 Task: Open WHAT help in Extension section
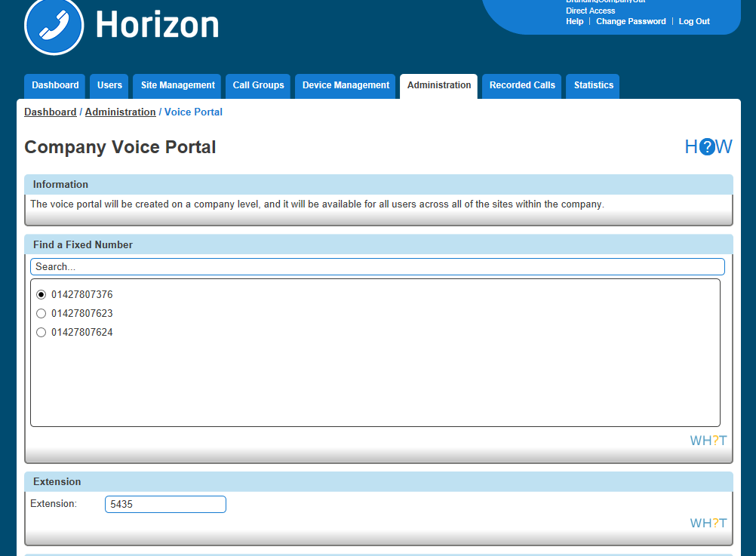[708, 523]
